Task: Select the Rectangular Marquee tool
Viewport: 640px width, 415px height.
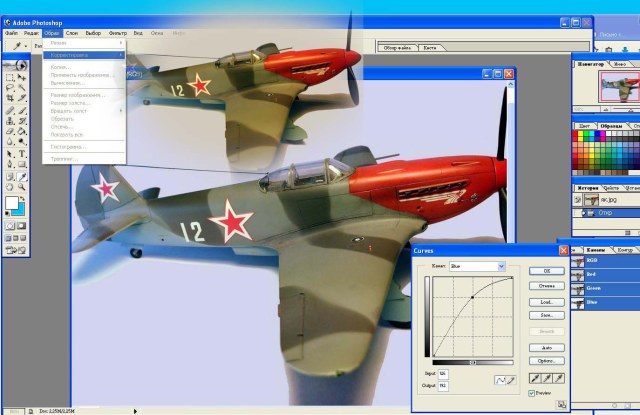Action: coord(10,77)
